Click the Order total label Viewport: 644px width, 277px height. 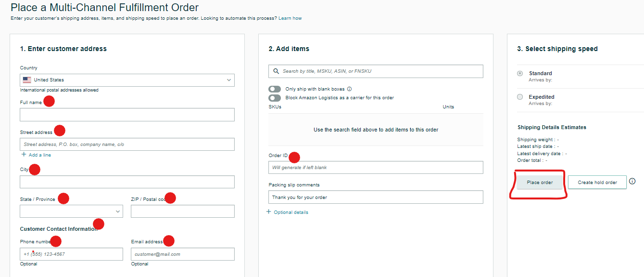[x=530, y=160]
